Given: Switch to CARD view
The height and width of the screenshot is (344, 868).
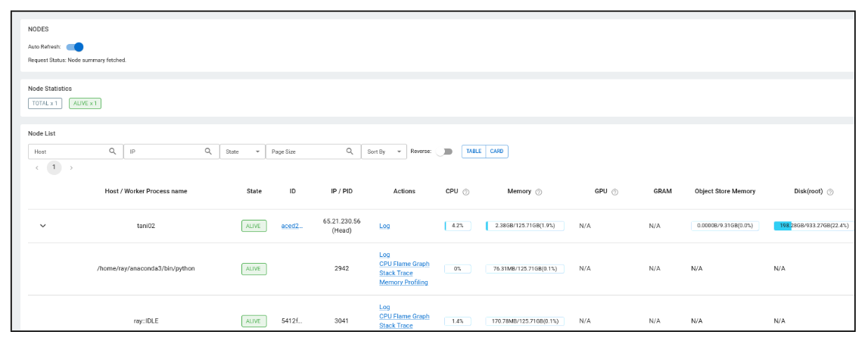Looking at the screenshot, I should pos(496,152).
